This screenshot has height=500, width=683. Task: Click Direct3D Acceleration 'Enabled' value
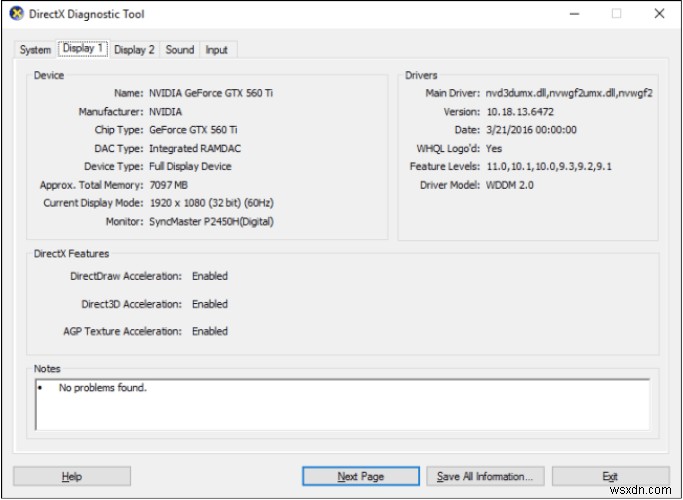click(x=210, y=304)
